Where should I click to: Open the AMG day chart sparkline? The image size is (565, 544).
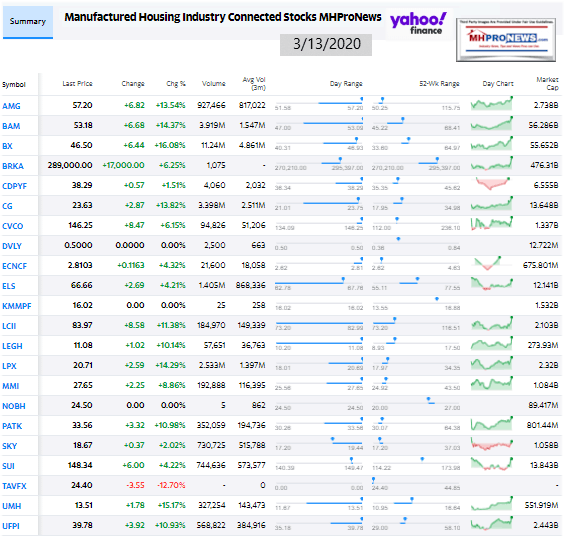click(x=491, y=104)
